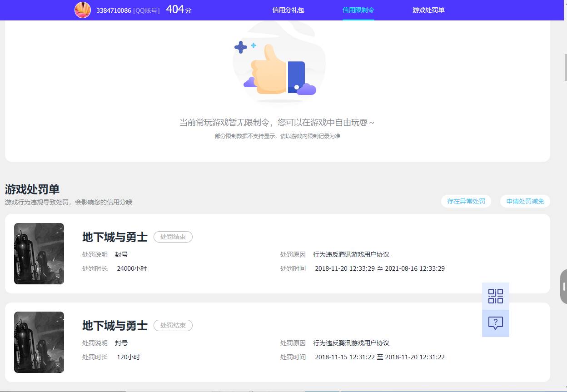
Task: Select the 游戏处罚单 tab
Action: 428,10
